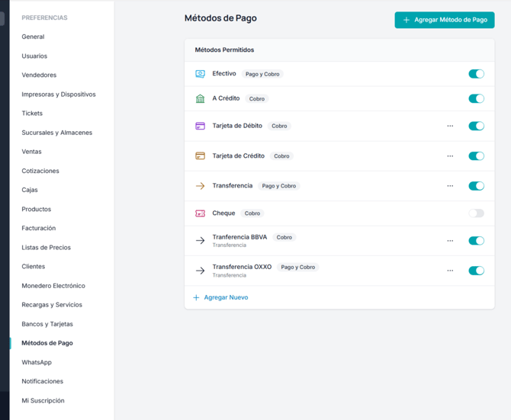The height and width of the screenshot is (420, 511).
Task: Click the Métodos Permitidos header
Action: click(x=224, y=50)
